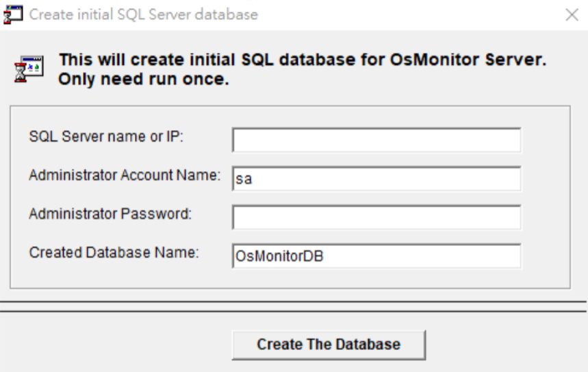588x372 pixels.
Task: Click the SQL Server name or IP field
Action: click(376, 140)
